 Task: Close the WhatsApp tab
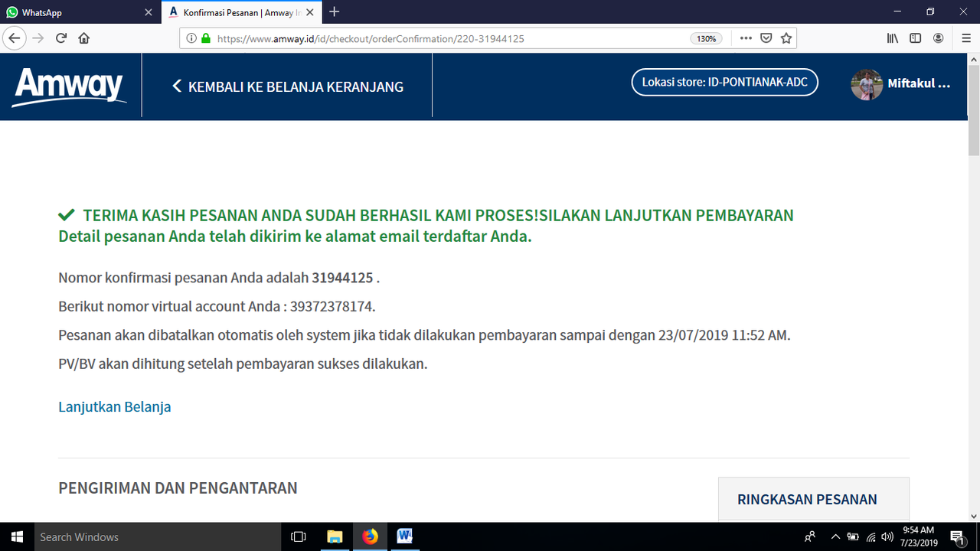click(x=149, y=12)
